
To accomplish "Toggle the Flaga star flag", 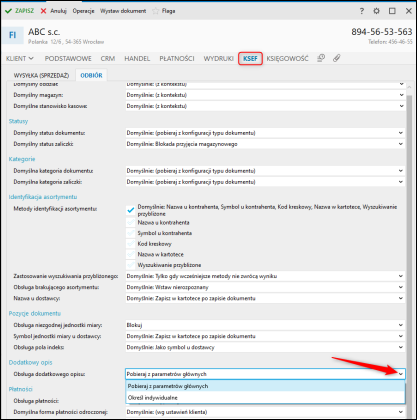I will coord(164,11).
